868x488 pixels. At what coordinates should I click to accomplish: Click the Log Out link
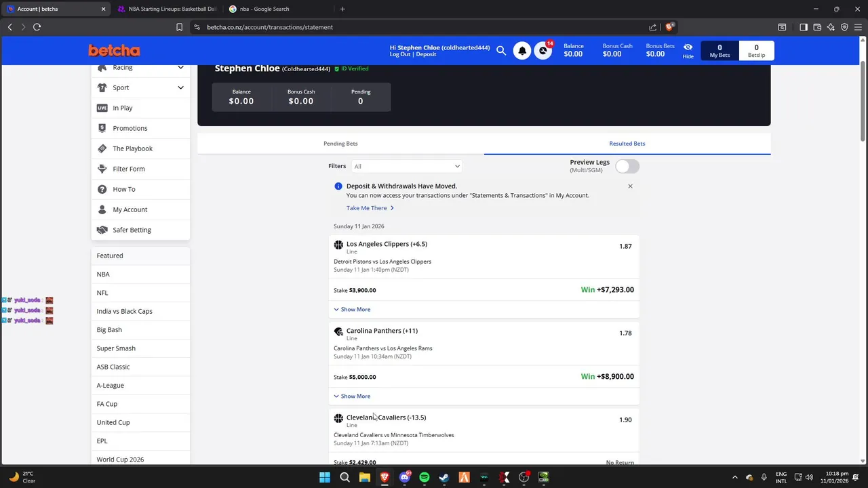(x=400, y=54)
